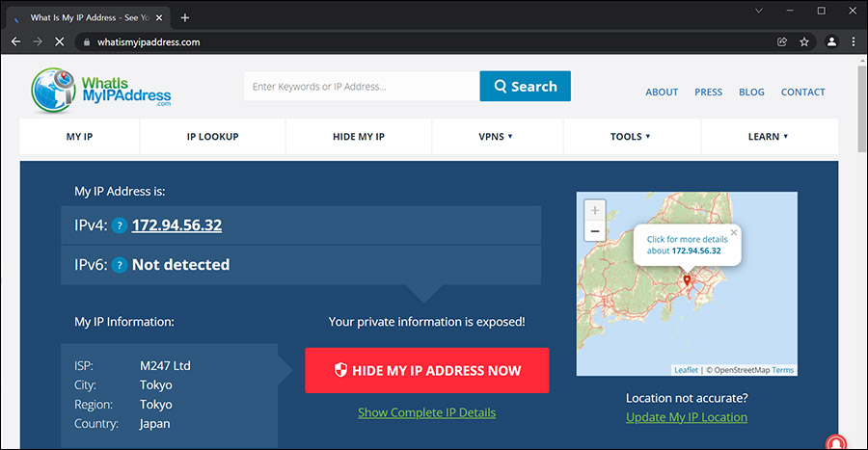The image size is (868, 450).
Task: Select the MY IP nav tab
Action: coord(80,137)
